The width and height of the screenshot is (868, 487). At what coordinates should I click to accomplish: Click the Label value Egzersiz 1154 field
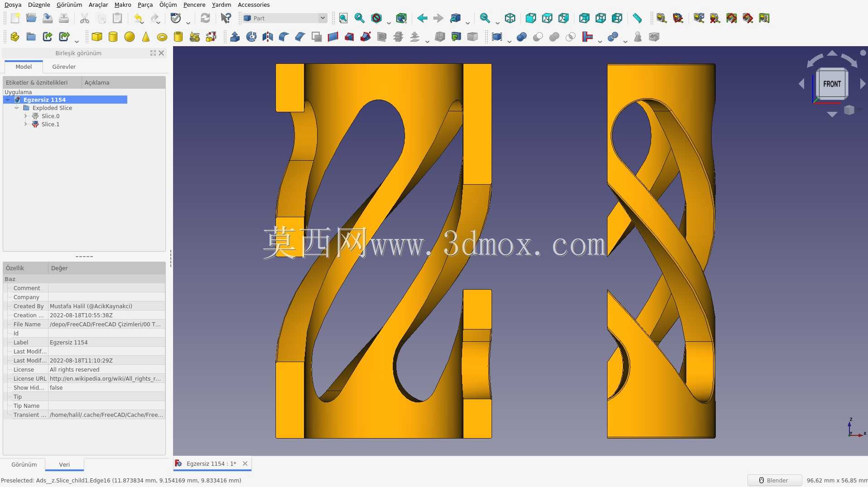click(106, 342)
